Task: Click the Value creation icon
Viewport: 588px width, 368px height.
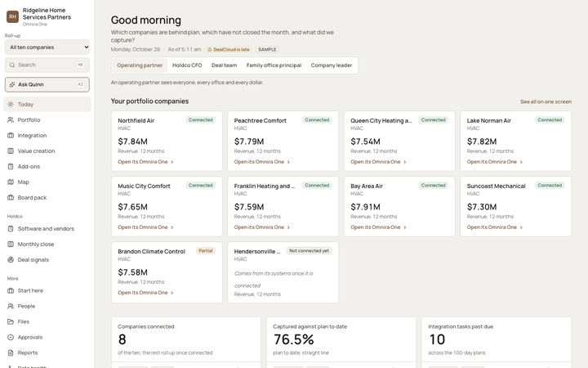Action: [x=11, y=151]
